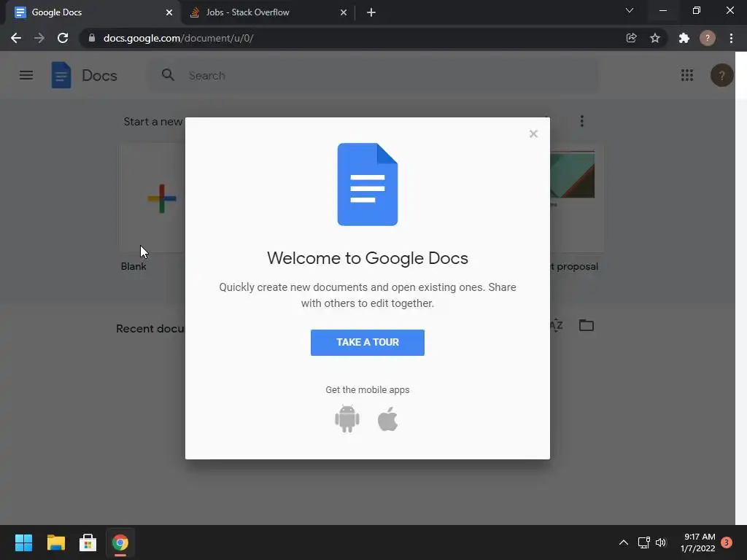This screenshot has width=747, height=560.
Task: Share this page icon in address bar
Action: coord(631,38)
